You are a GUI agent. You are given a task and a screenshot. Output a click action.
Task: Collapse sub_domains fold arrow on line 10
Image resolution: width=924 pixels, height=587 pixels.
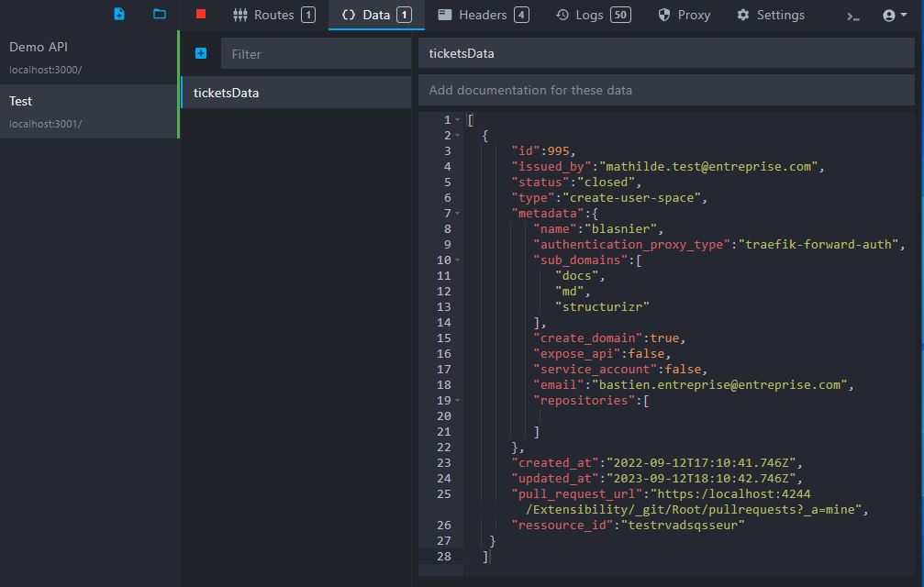point(458,260)
